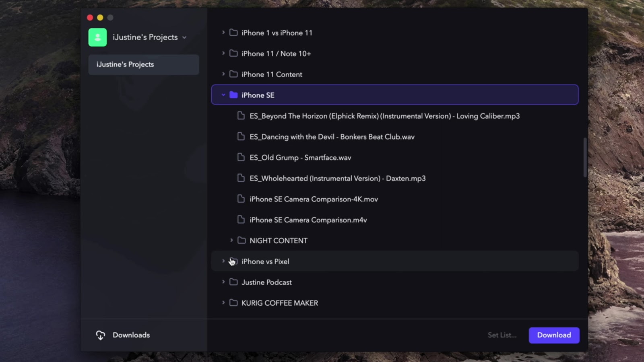
Task: Click the file list vertical scrollbar thumb
Action: click(585, 157)
